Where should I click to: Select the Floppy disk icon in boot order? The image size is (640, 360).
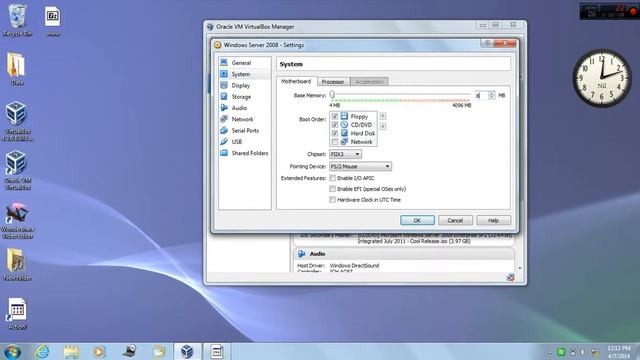[x=344, y=116]
